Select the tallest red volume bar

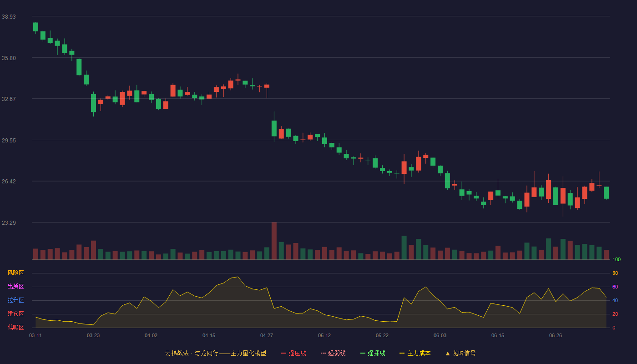point(274,241)
